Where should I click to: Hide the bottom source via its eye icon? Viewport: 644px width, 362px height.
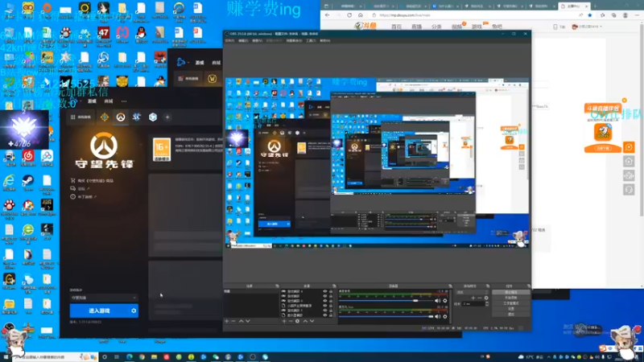point(325,315)
